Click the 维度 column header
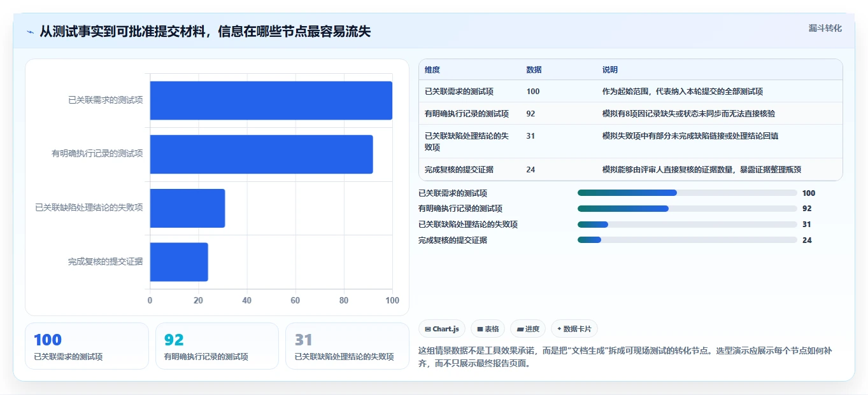 [432, 70]
